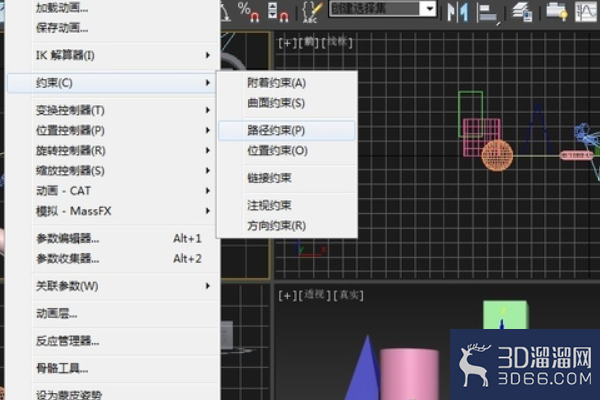Expand the 旋转控制器(R) submenu
This screenshot has width=600, height=400.
click(112, 150)
